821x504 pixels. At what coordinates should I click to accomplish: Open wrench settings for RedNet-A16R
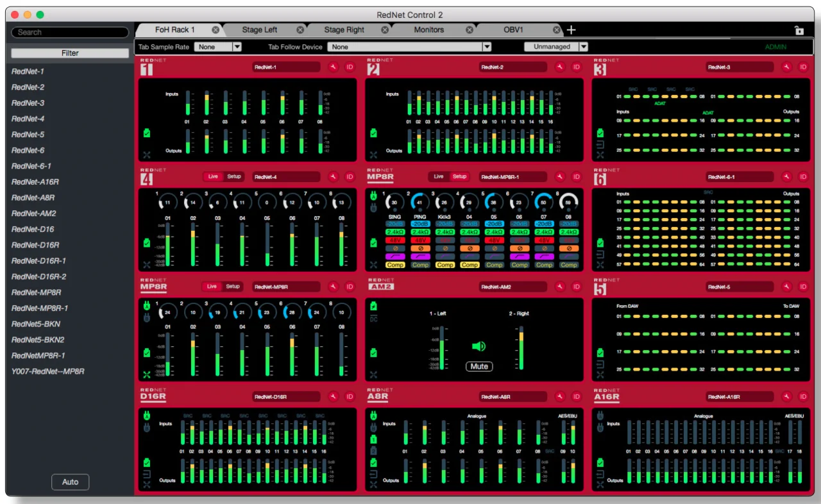(x=787, y=397)
